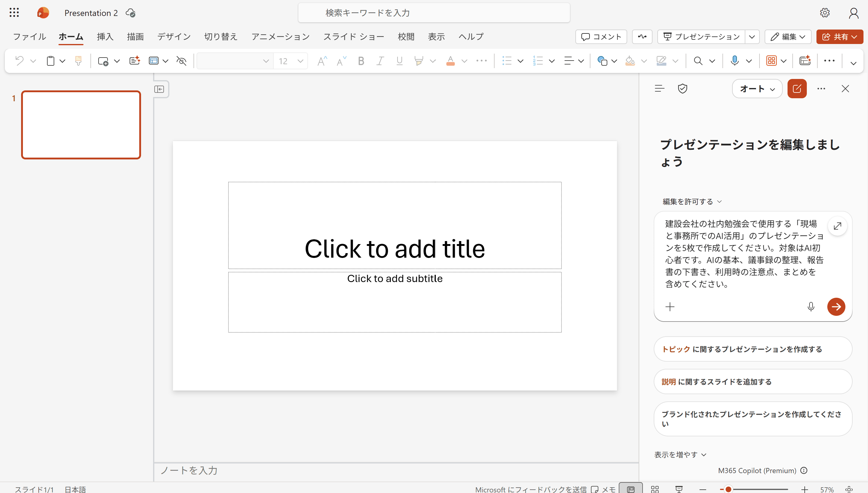Decrease font size with A-down icon
Screen dimensions: 868x493
[x=341, y=61]
